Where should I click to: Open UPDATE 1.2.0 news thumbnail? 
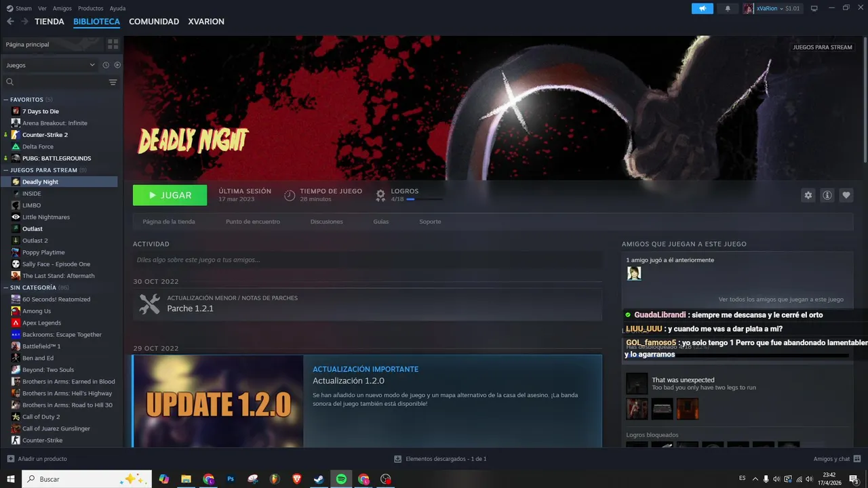(x=218, y=401)
